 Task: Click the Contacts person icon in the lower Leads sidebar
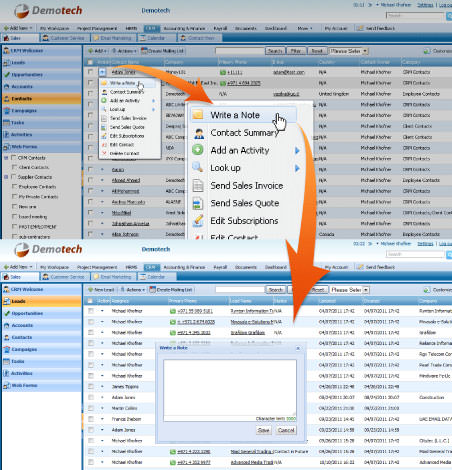pos(6,337)
